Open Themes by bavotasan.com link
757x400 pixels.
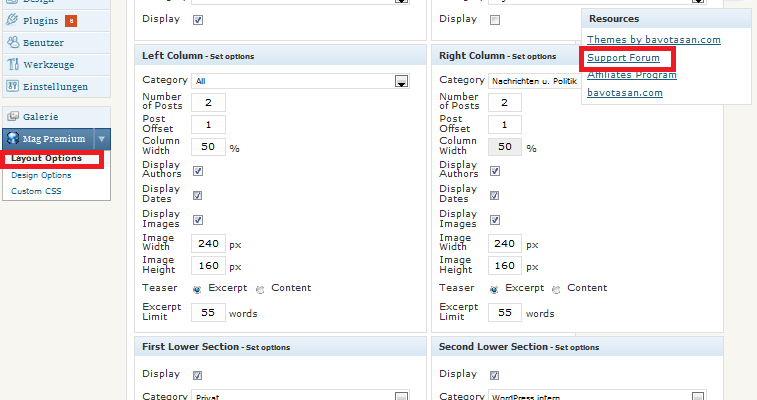(653, 40)
